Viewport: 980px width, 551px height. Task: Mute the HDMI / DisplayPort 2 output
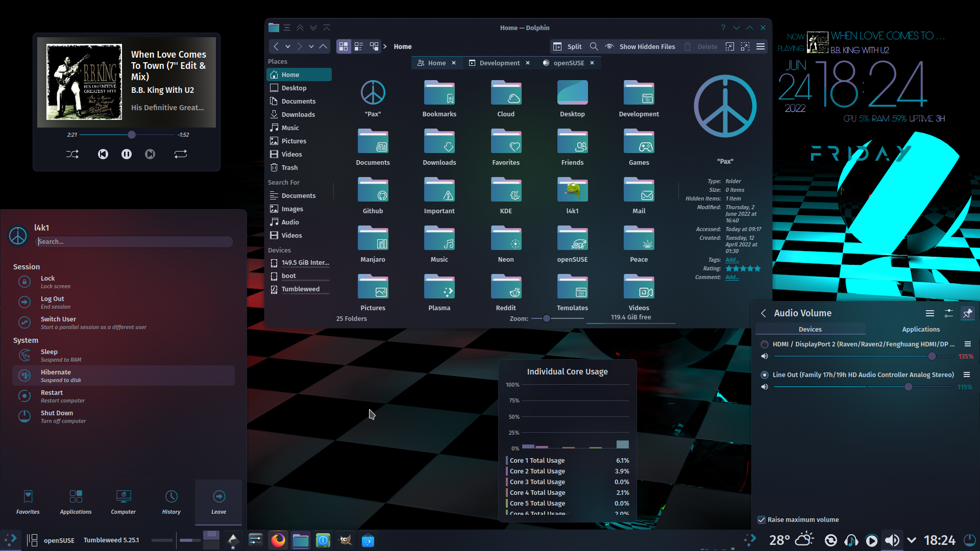pos(765,356)
